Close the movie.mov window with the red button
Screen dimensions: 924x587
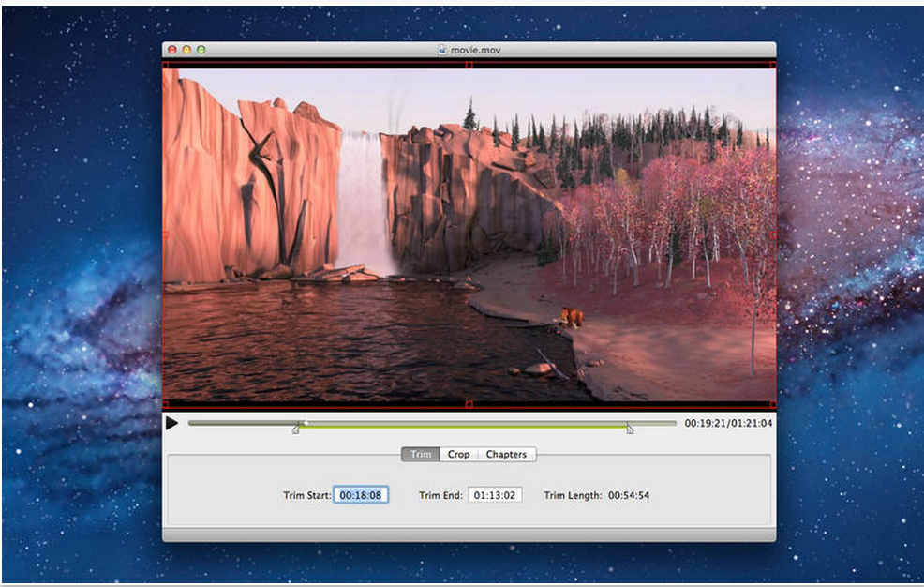tap(172, 50)
